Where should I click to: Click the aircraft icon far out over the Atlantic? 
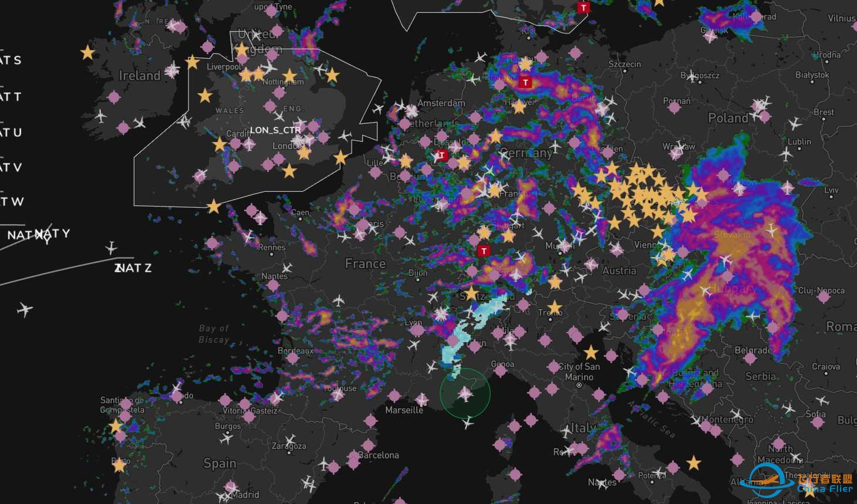tap(25, 309)
